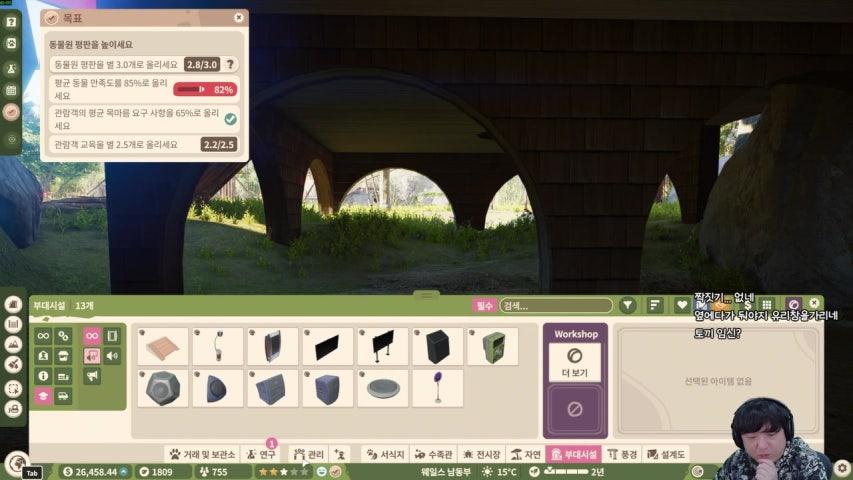This screenshot has height=480, width=853.
Task: Toggle the objectives checkmark sidebar icon
Action: click(x=11, y=112)
